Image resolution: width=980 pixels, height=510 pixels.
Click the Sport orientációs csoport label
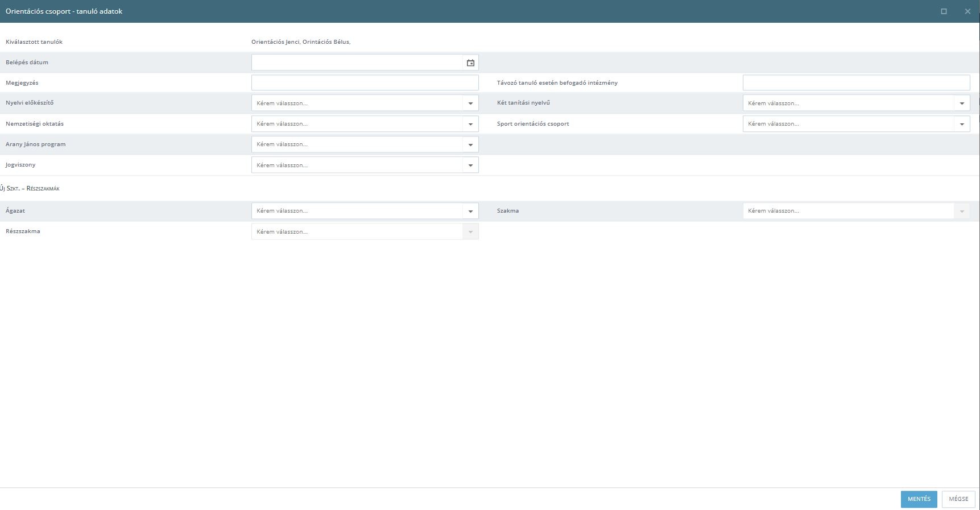click(533, 124)
